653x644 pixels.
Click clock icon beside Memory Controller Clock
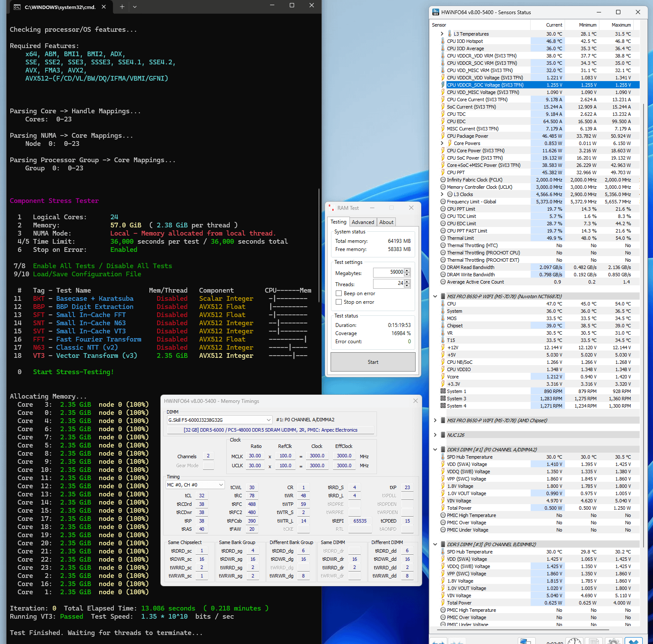[443, 187]
